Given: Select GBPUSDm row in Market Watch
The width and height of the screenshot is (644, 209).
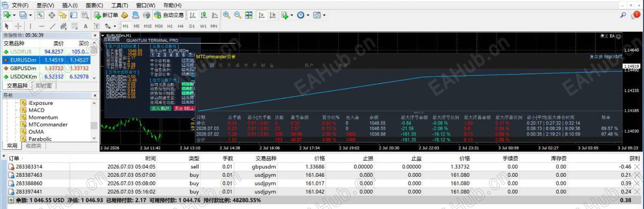Looking at the screenshot, I should pos(46,68).
